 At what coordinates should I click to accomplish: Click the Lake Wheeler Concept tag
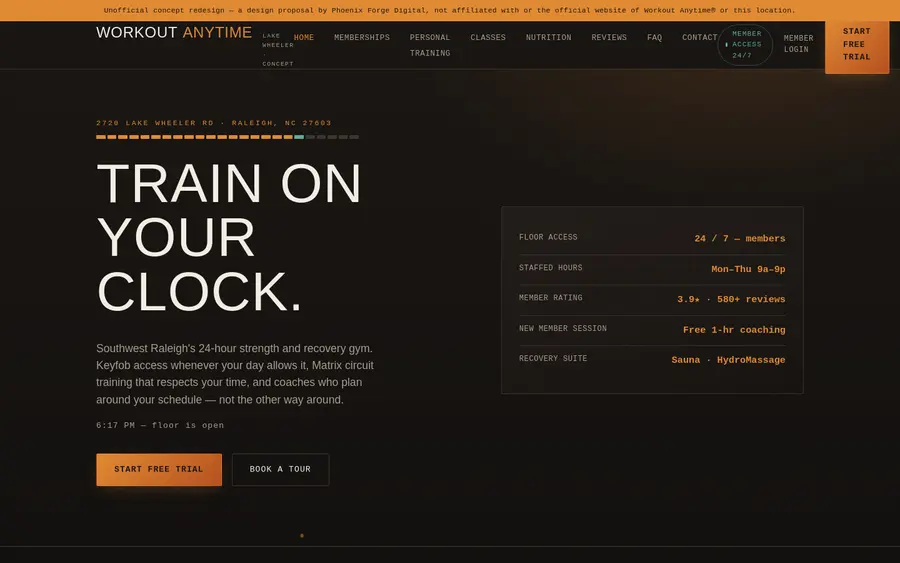[278, 49]
